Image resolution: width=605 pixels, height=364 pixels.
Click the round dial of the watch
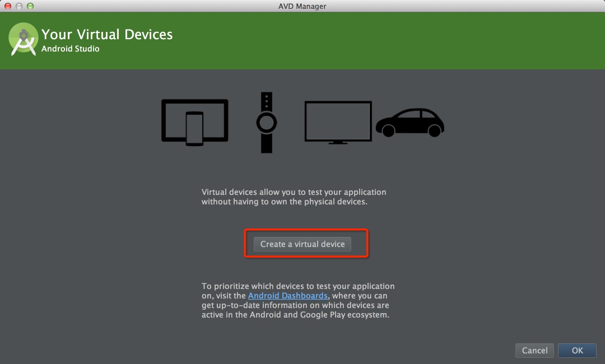click(267, 122)
